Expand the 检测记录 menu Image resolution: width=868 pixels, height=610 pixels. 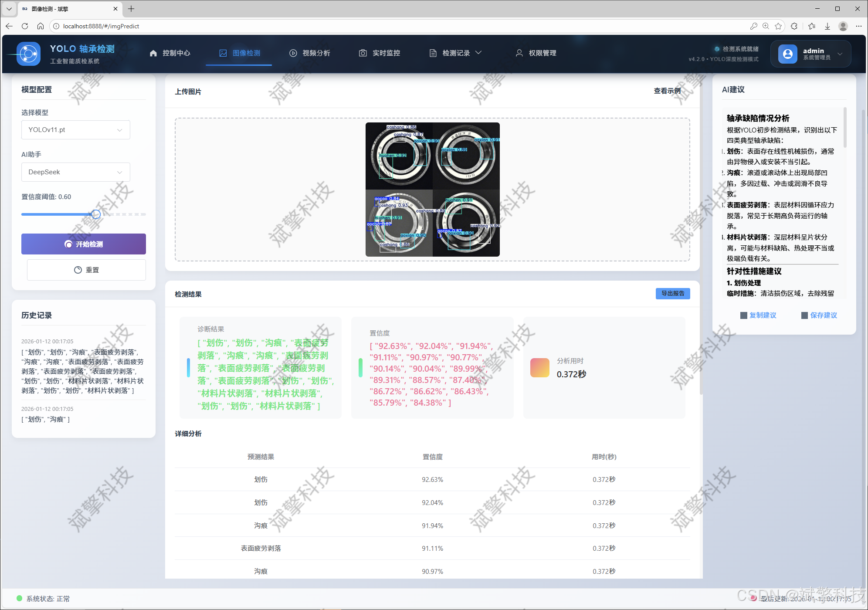pos(456,53)
